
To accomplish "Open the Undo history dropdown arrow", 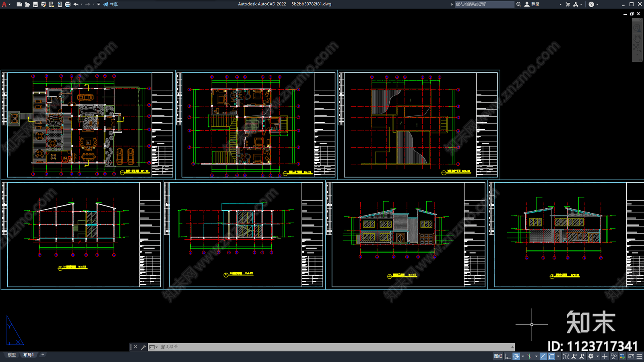I will tap(82, 4).
